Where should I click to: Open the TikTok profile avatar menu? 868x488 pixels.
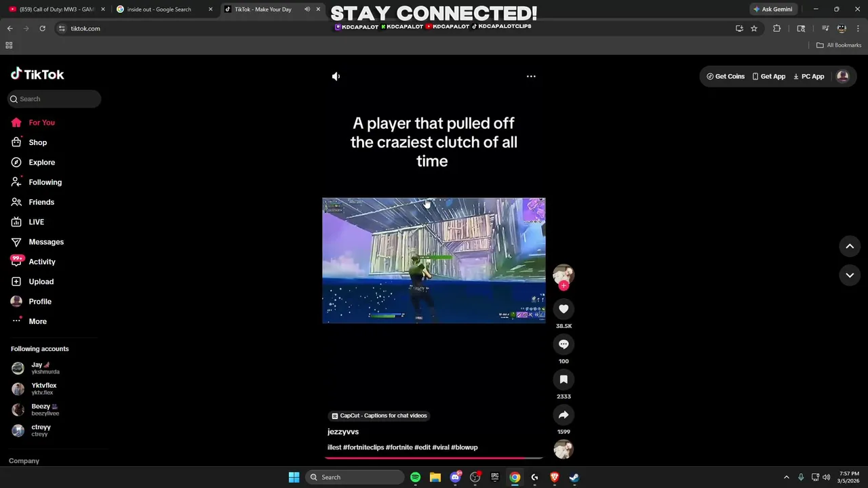(843, 77)
